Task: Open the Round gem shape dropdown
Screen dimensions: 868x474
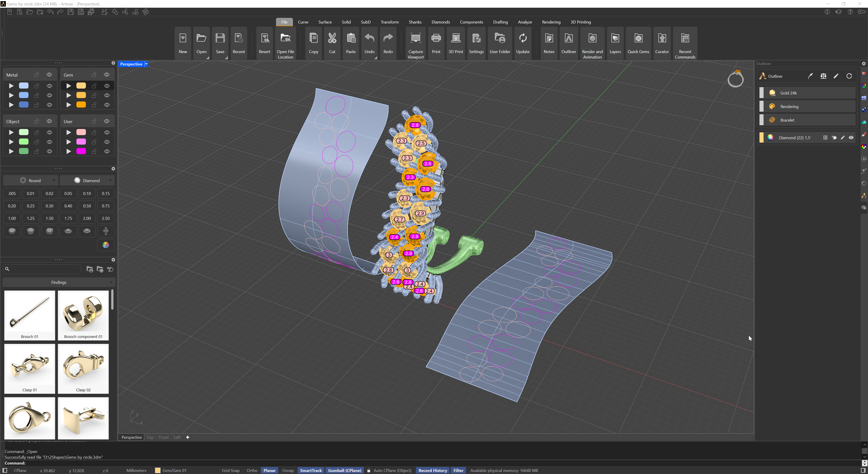Action: pyautogui.click(x=31, y=181)
